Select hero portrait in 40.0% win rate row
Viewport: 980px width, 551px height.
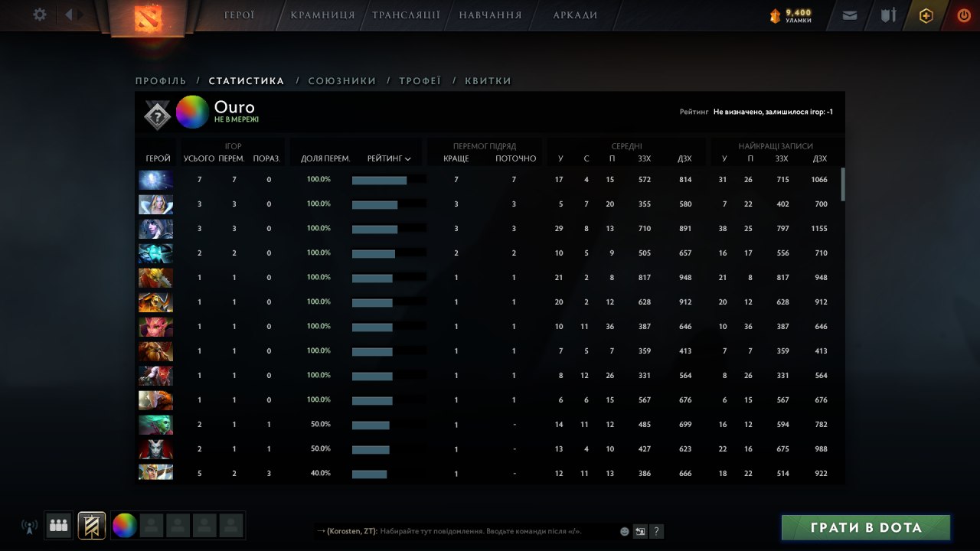(155, 472)
